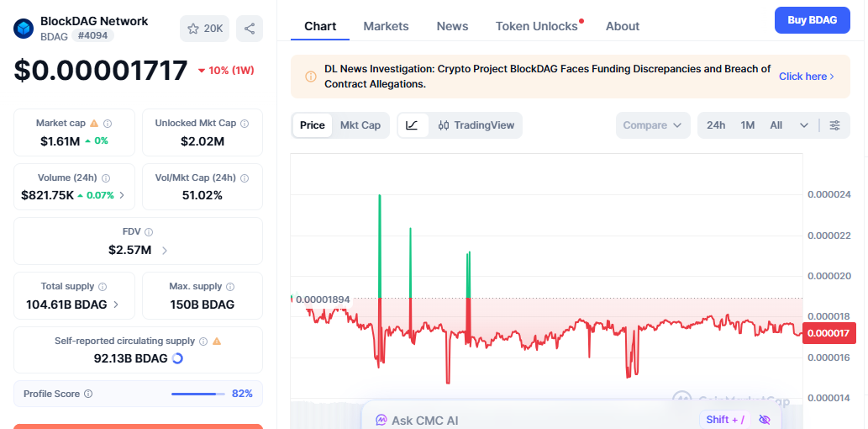
Task: Click the tallest green spike on chart
Action: click(x=380, y=246)
